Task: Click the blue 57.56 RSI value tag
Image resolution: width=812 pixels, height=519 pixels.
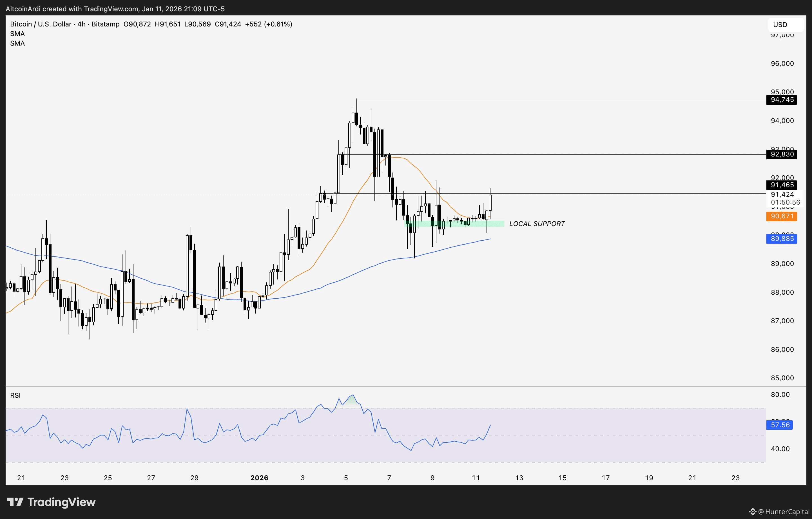Action: [x=780, y=425]
